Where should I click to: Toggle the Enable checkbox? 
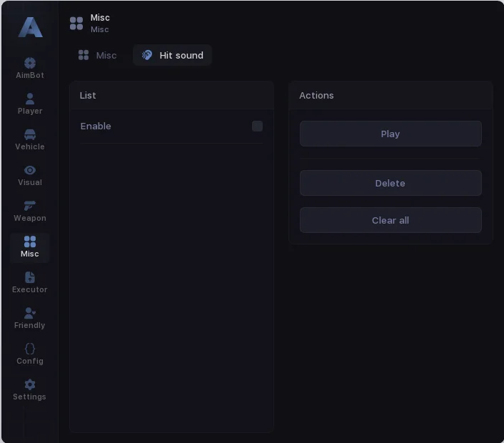(257, 126)
